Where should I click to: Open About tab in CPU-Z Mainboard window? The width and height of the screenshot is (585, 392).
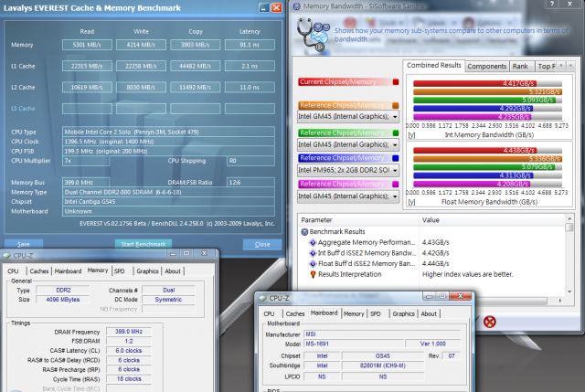(x=429, y=314)
